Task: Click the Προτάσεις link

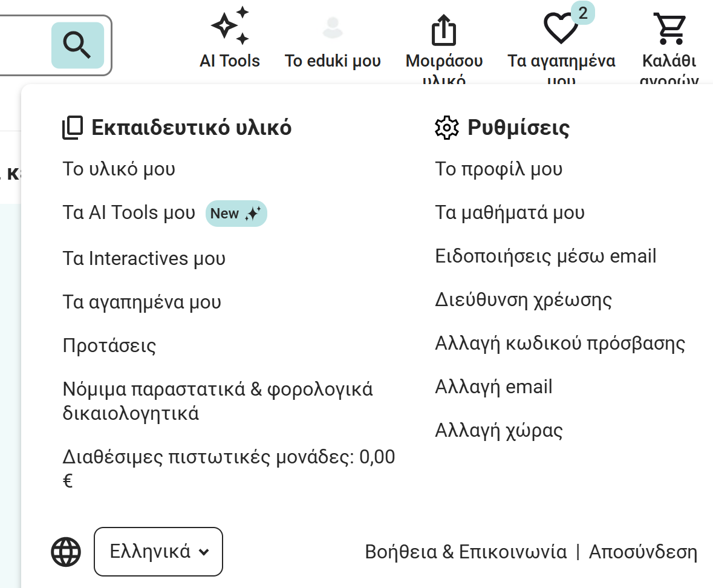Action: pyautogui.click(x=109, y=346)
